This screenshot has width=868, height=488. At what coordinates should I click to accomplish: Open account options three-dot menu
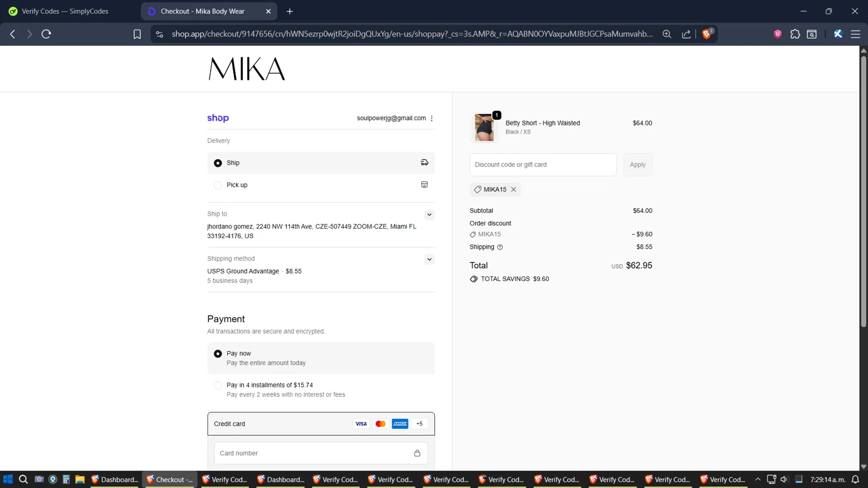[432, 118]
